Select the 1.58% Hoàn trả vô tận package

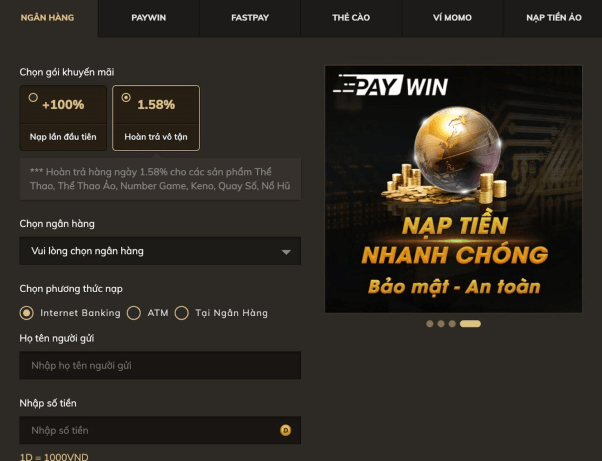coord(156,118)
